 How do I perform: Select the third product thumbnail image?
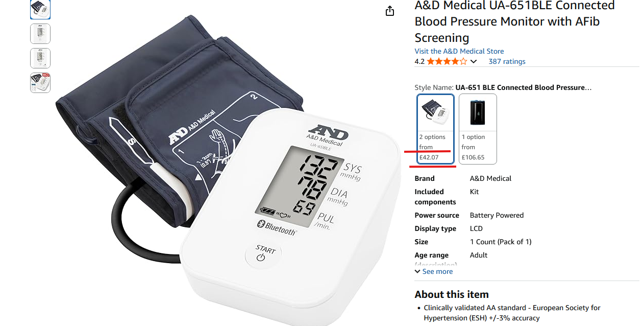tap(40, 58)
